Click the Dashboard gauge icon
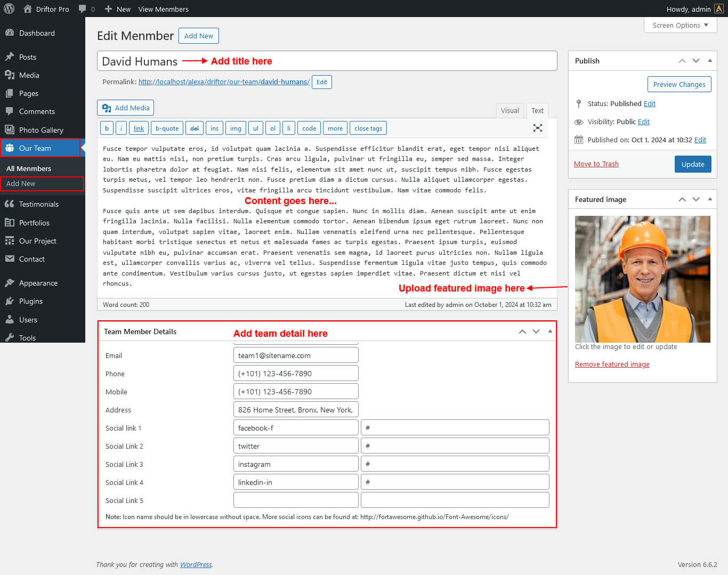Screen dimensions: 728x575 coord(10,33)
